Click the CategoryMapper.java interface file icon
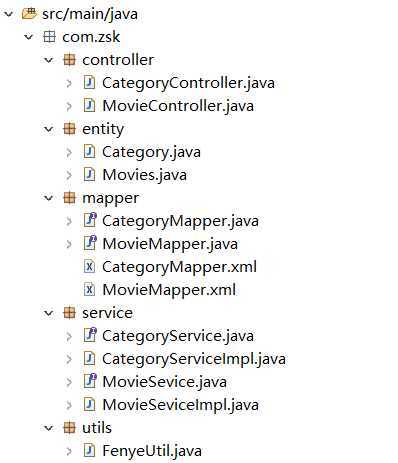Image resolution: width=398 pixels, height=463 pixels. (89, 220)
